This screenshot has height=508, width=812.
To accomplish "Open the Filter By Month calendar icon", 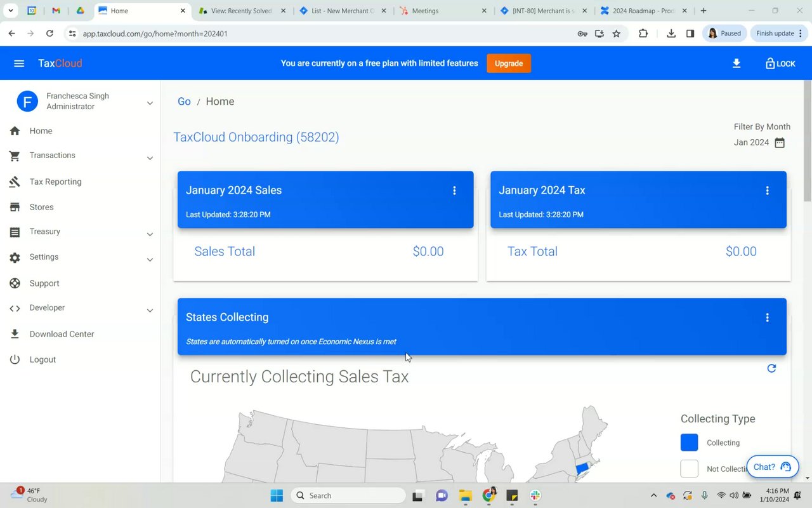I will pos(780,143).
